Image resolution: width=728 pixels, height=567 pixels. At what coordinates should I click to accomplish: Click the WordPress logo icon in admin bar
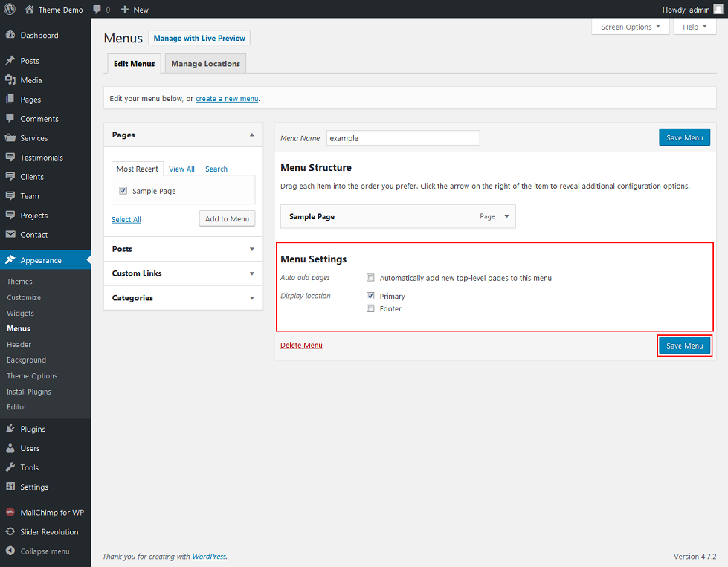[10, 10]
